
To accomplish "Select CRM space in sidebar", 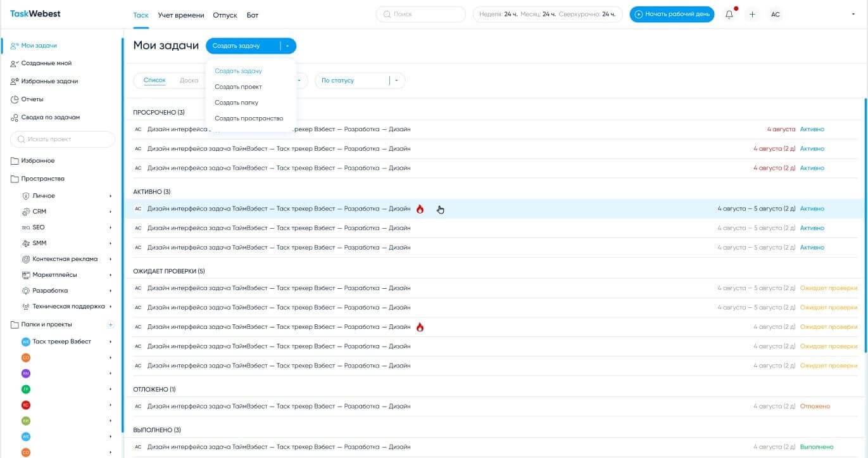I will 39,212.
